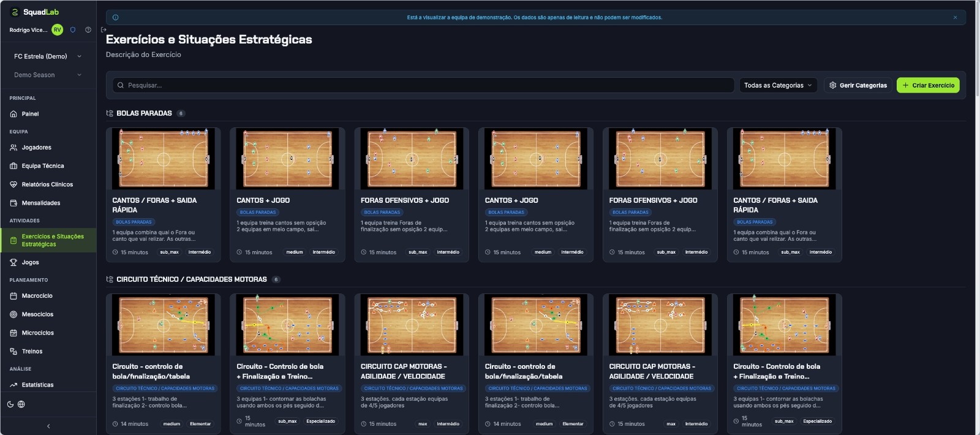Click the BOLAS PARADAS section tree icon

(x=110, y=113)
